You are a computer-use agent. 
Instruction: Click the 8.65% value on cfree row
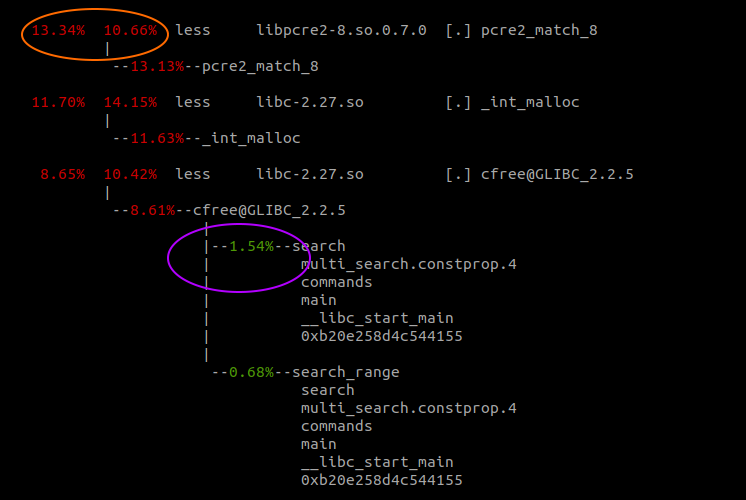coord(63,174)
